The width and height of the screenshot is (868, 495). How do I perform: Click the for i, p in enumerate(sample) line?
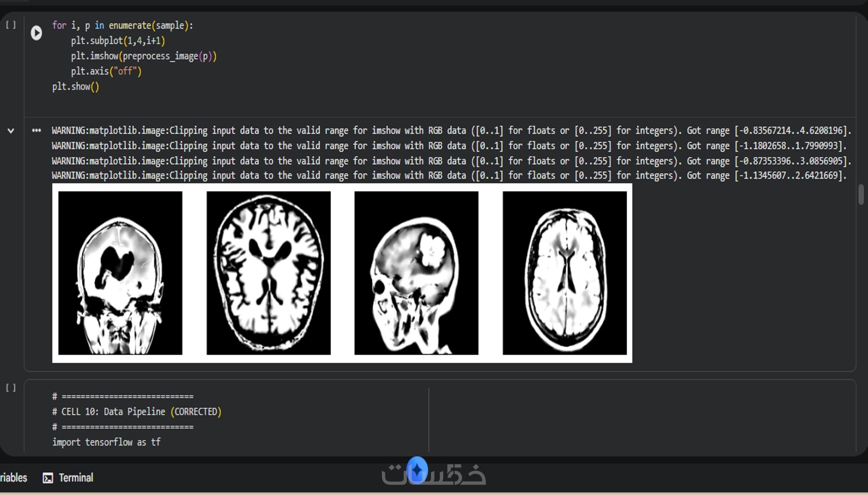pyautogui.click(x=123, y=25)
